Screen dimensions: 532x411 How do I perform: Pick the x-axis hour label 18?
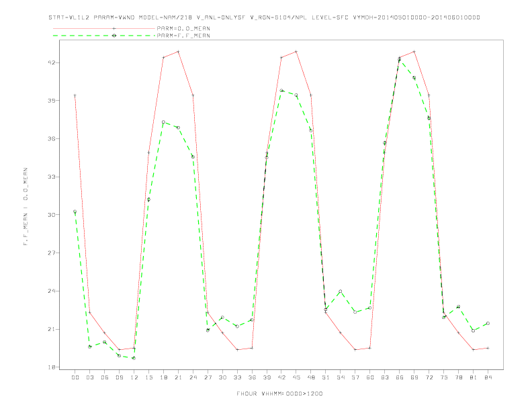click(x=163, y=377)
